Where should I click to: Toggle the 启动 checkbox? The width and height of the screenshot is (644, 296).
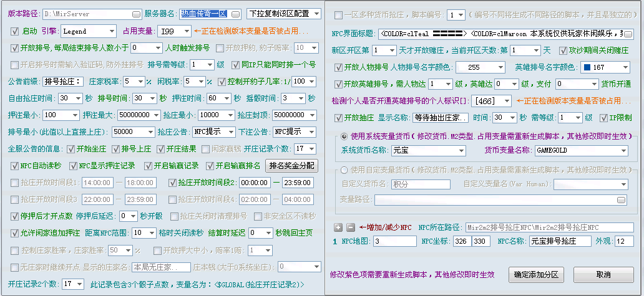[15, 31]
